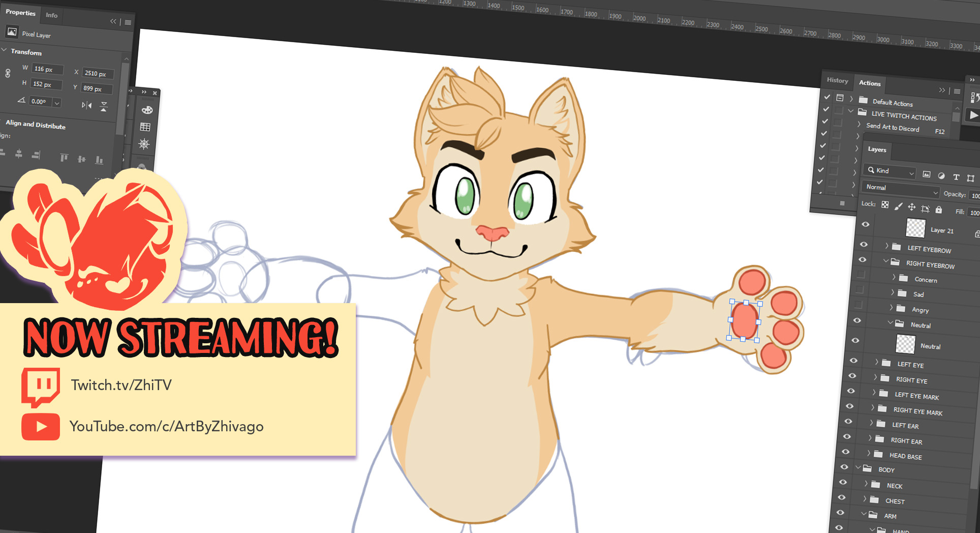Filter layers by type layers
The width and height of the screenshot is (980, 533).
tap(956, 177)
